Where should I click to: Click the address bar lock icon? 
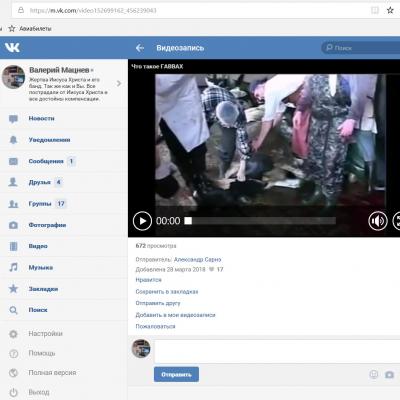(21, 10)
